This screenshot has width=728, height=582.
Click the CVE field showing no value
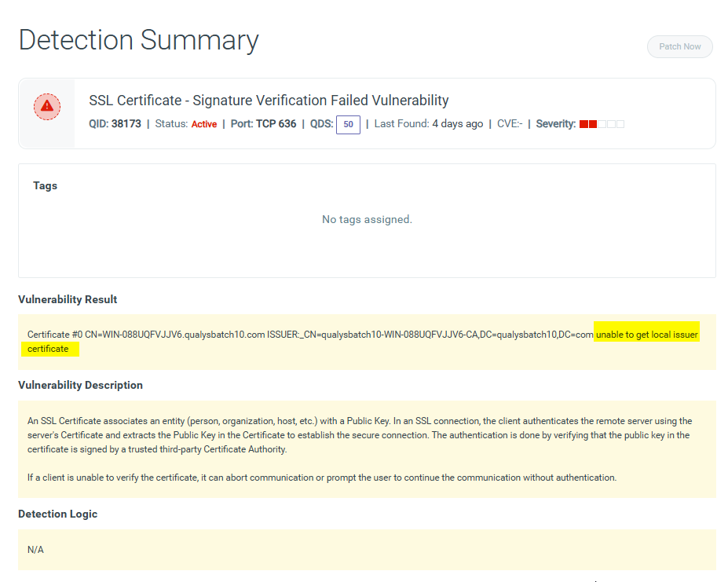pyautogui.click(x=509, y=124)
